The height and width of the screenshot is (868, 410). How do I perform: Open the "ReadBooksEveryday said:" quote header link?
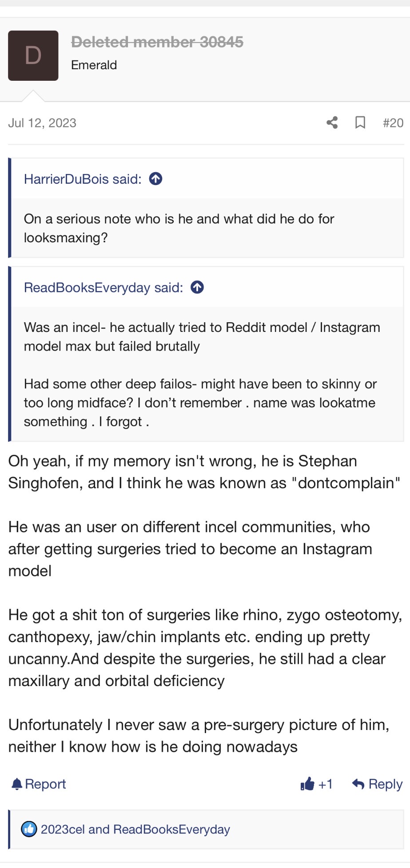(x=103, y=288)
